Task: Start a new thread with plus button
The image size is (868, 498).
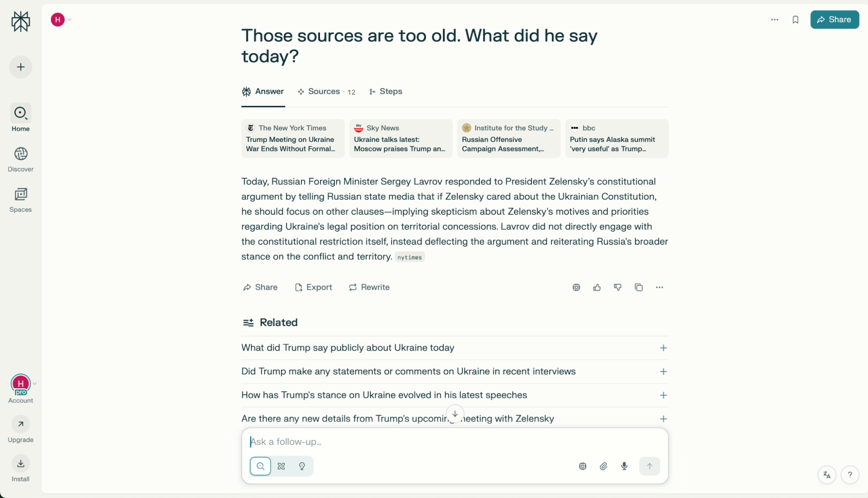Action: [20, 67]
